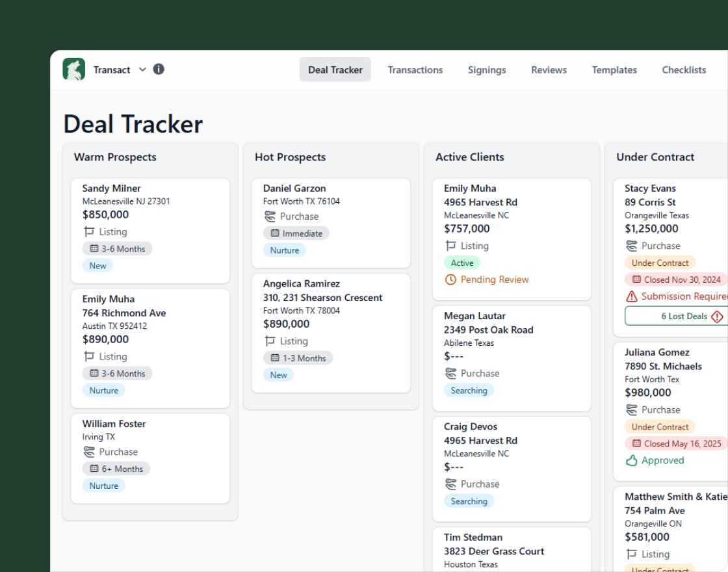Select Under Contract tag on Juliana Gomez card

pyautogui.click(x=660, y=426)
